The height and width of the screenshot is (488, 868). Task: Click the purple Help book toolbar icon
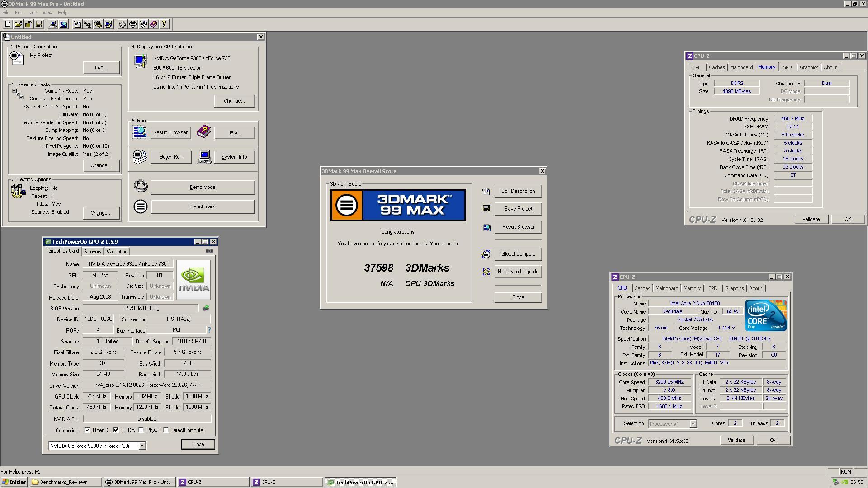pyautogui.click(x=154, y=24)
